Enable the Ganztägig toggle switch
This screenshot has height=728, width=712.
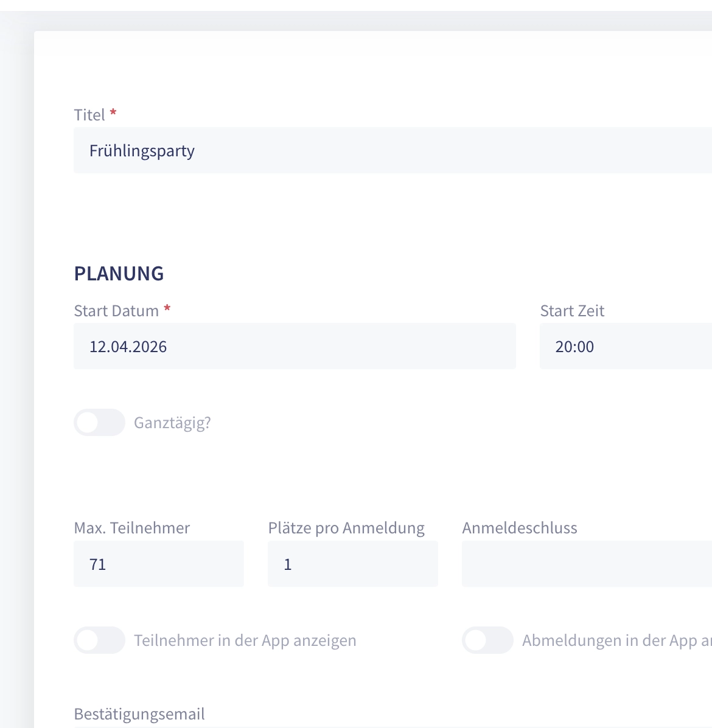(x=99, y=423)
